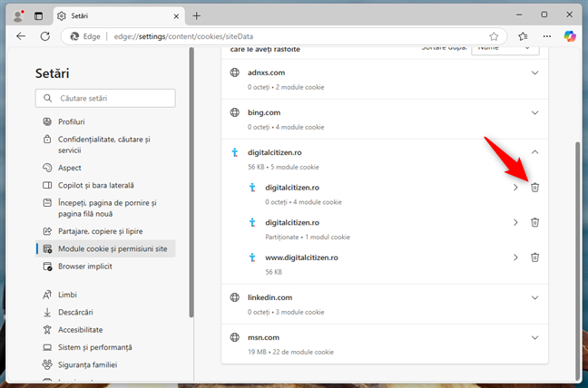Image resolution: width=588 pixels, height=388 pixels.
Task: Click the sidebar settings scrollbar
Action: [191, 182]
